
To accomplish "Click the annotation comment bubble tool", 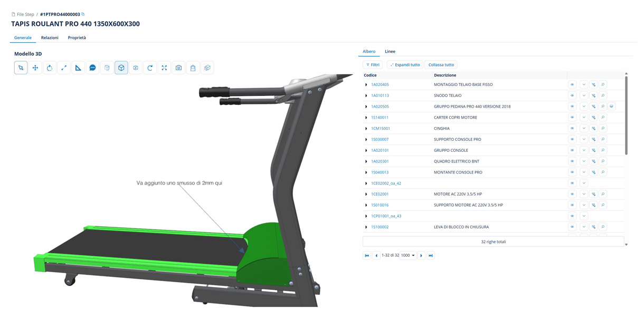I will click(x=92, y=68).
